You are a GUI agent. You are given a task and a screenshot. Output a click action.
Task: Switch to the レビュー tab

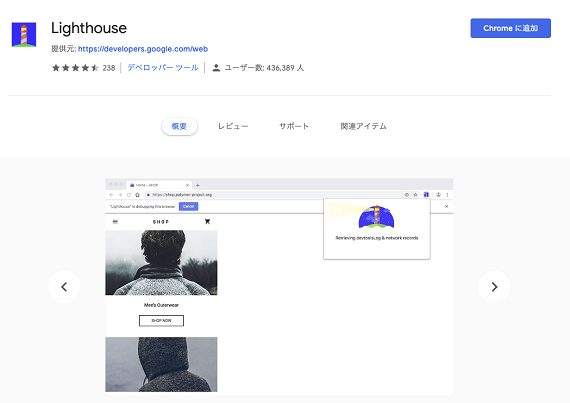(233, 126)
